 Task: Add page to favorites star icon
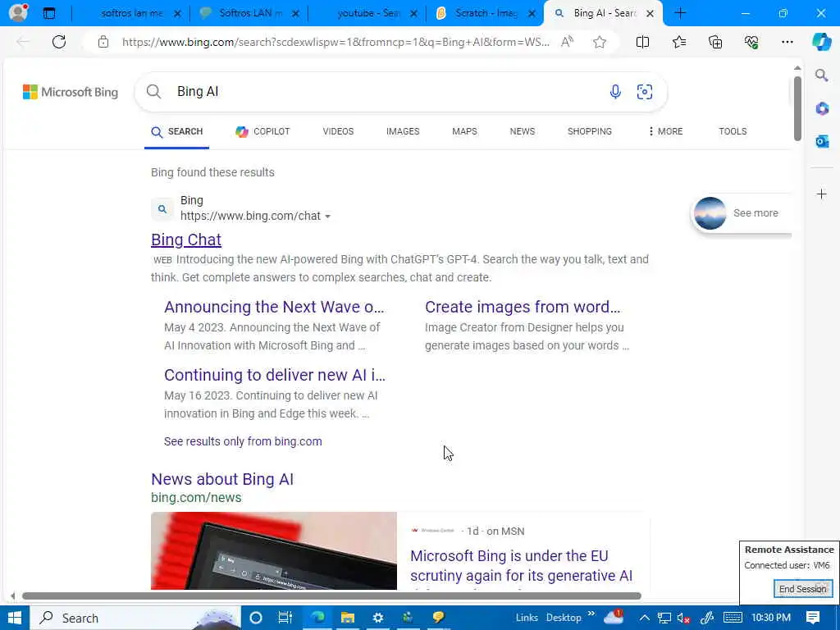[x=600, y=42]
